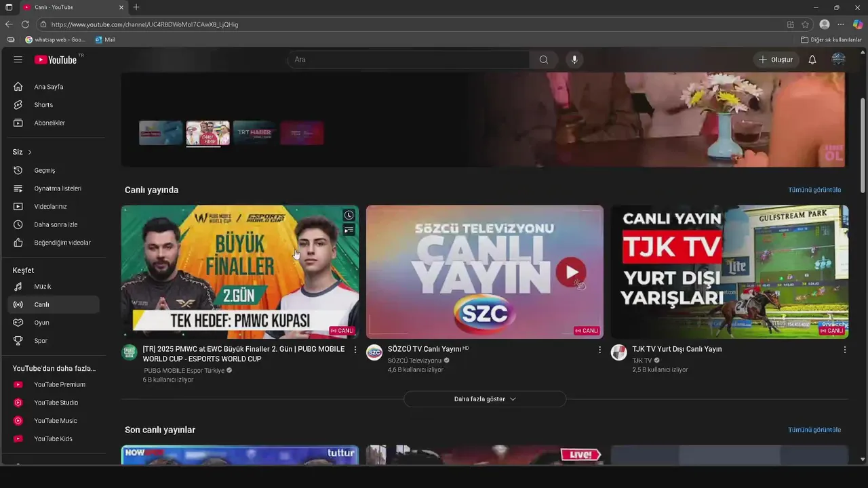The image size is (868, 488).
Task: Click Tümünü görüntüle for Son canlı yayınlar
Action: pos(814,430)
